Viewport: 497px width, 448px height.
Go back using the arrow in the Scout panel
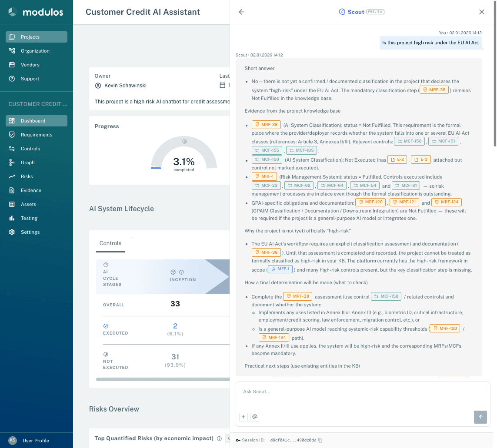[x=241, y=12]
